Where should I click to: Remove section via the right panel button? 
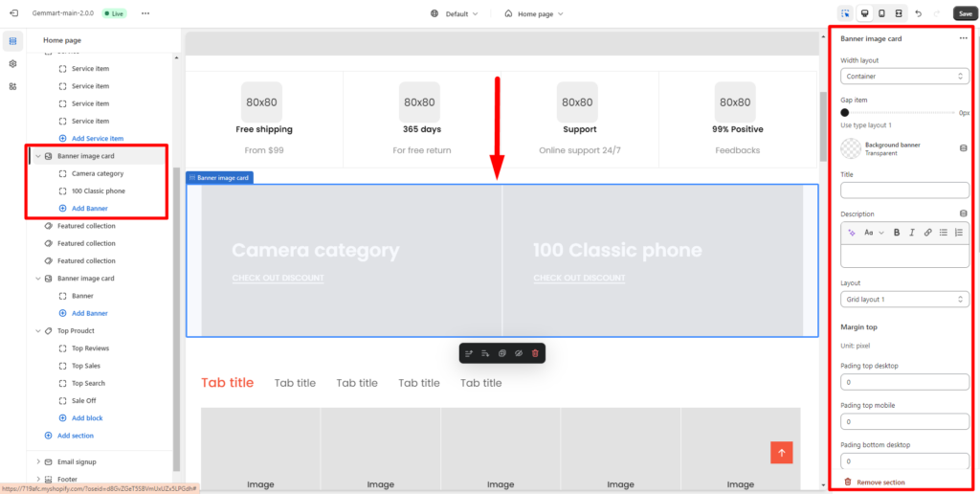coord(874,483)
